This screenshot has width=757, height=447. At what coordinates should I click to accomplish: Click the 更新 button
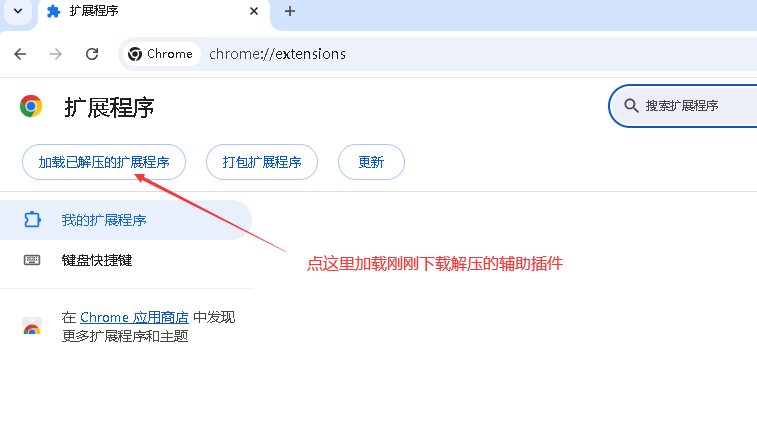pos(371,162)
